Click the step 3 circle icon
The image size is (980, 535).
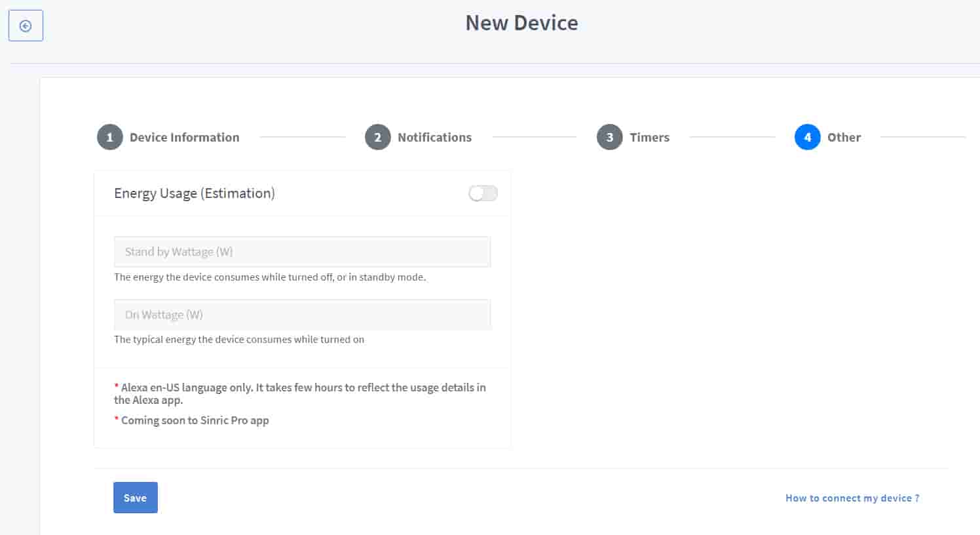click(609, 137)
